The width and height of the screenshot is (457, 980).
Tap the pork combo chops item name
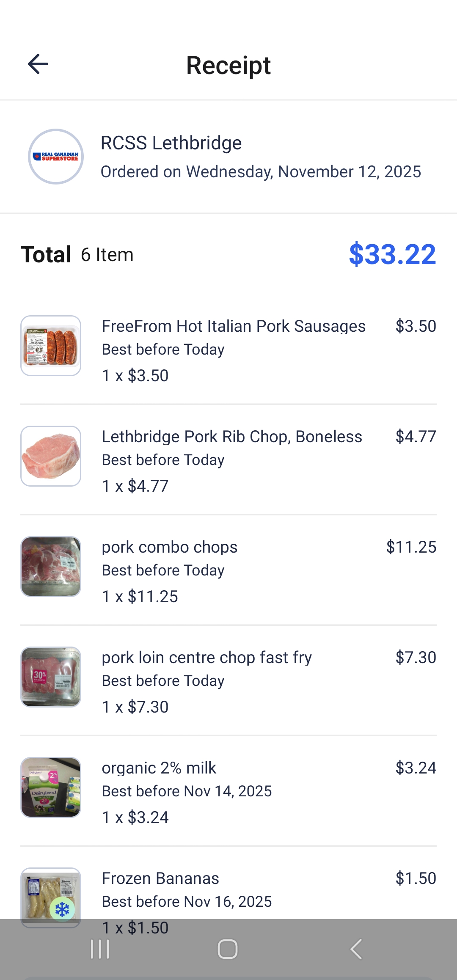click(170, 547)
